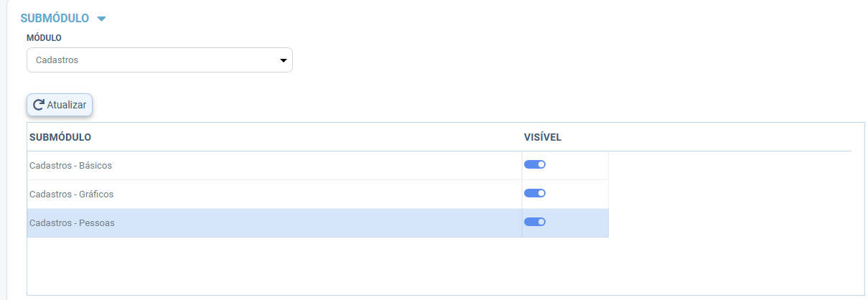The height and width of the screenshot is (300, 868).
Task: Select the highlighted Cadastros - Pessoas row
Action: coord(317,222)
